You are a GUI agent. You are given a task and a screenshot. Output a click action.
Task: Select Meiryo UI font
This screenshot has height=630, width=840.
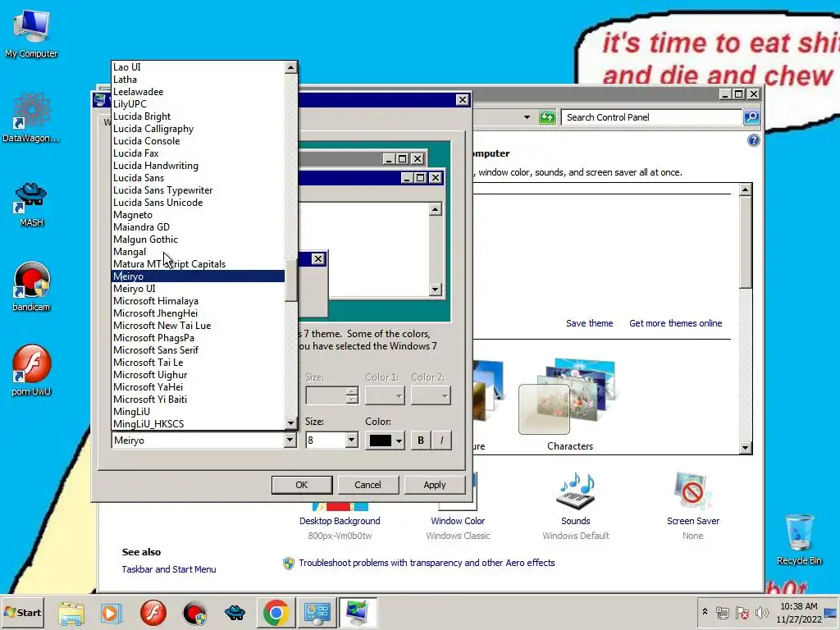point(198,289)
